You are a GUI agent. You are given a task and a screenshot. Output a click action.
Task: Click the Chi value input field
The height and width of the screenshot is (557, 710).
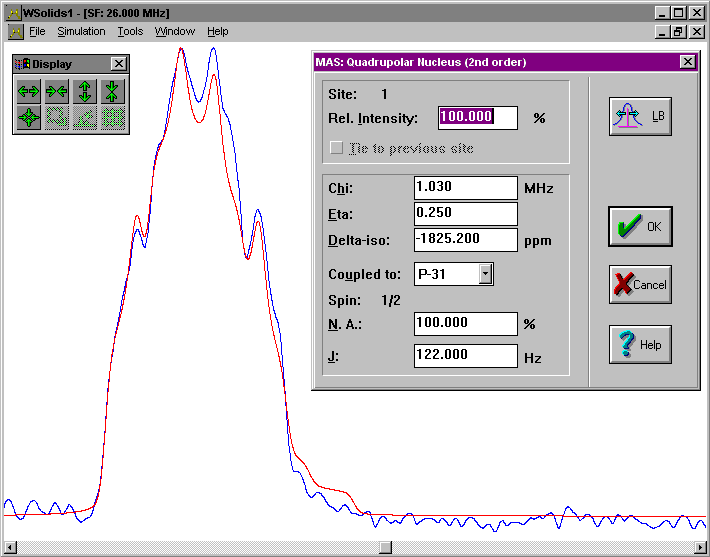tap(465, 188)
